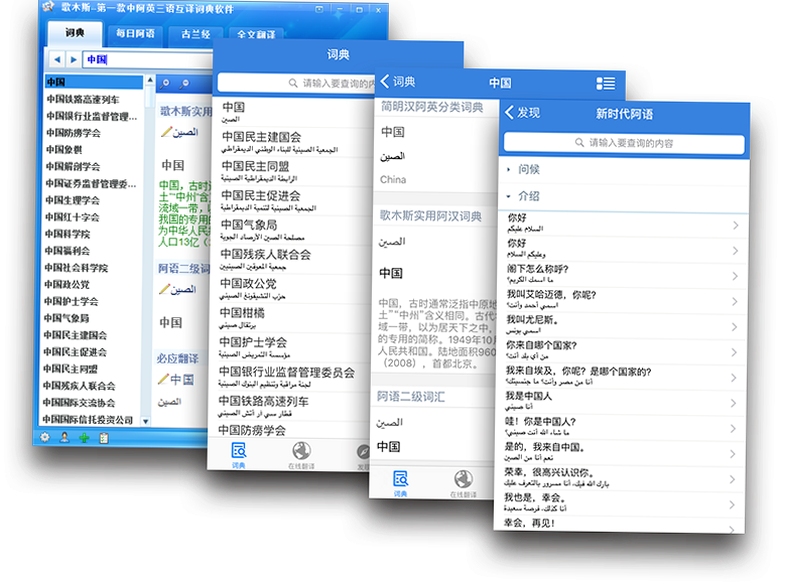Select 中国国际交流协会 in desktop list

click(x=79, y=403)
